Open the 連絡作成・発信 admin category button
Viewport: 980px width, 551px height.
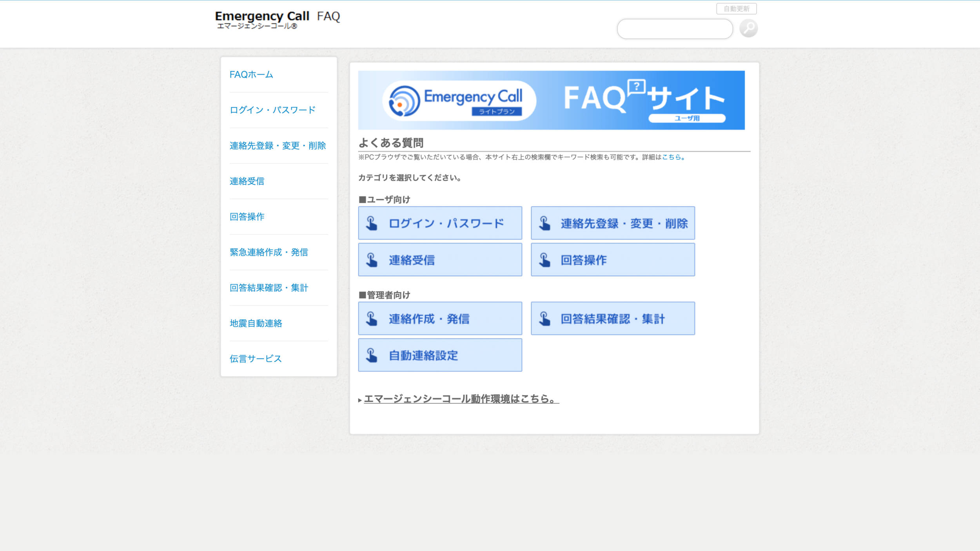click(x=440, y=318)
